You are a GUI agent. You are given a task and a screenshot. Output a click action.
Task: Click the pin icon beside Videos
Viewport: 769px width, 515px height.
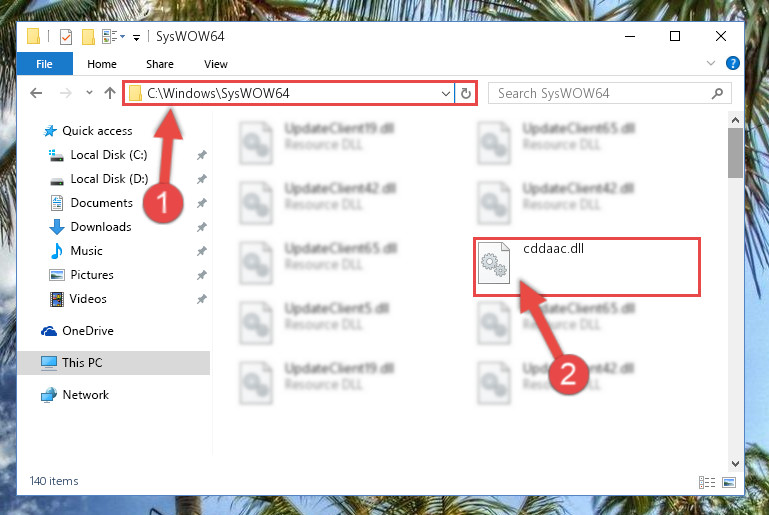tap(202, 299)
